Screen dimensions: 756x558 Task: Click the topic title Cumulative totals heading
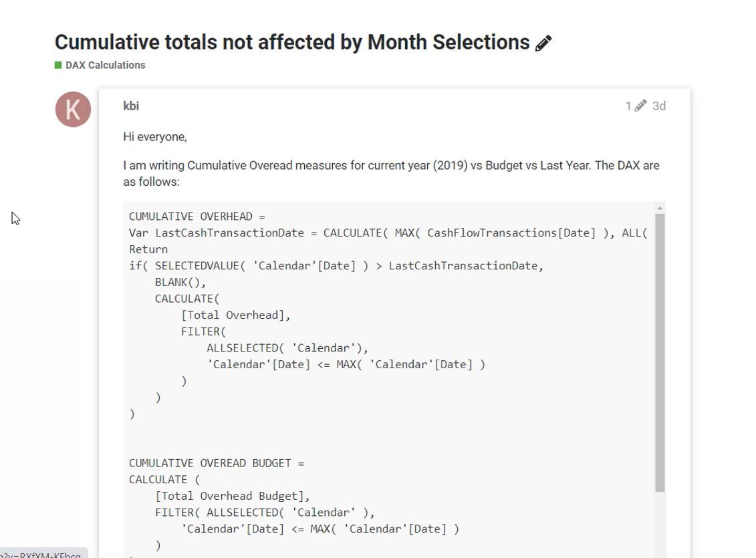tap(292, 42)
